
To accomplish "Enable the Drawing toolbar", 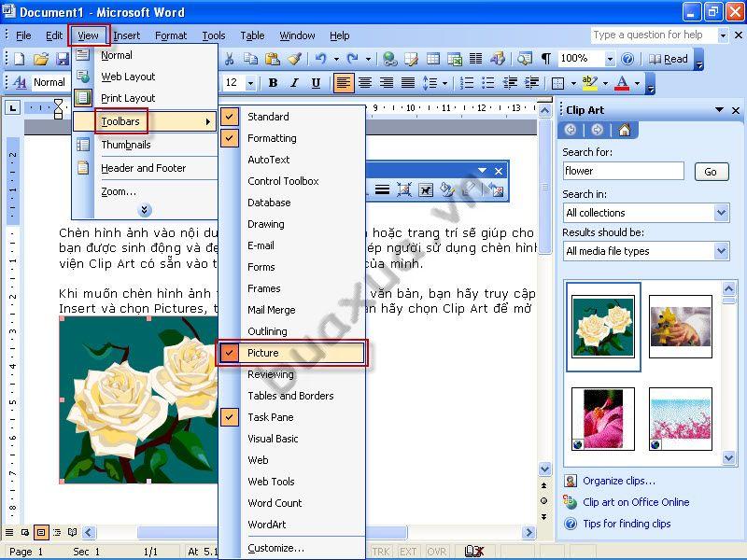I will click(x=291, y=224).
